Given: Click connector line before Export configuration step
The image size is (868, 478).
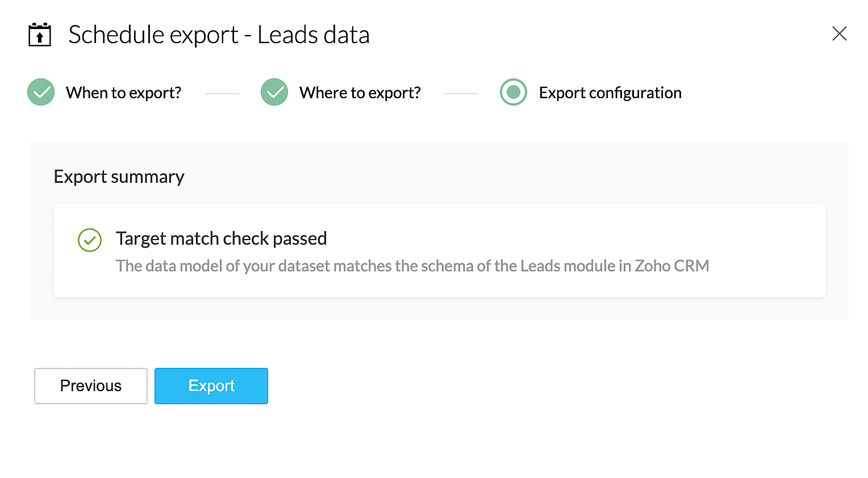Looking at the screenshot, I should (x=461, y=93).
